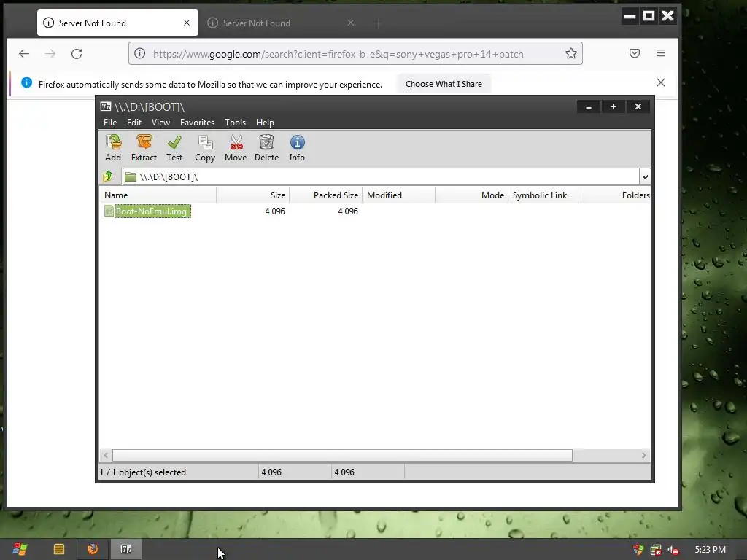Screen dimensions: 747x560
Task: Sort by the Size column header
Action: pos(252,195)
